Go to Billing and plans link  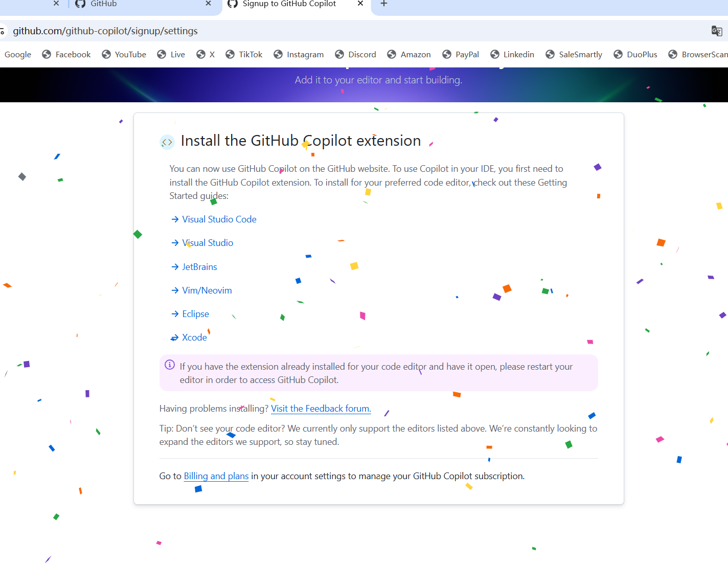coord(216,476)
